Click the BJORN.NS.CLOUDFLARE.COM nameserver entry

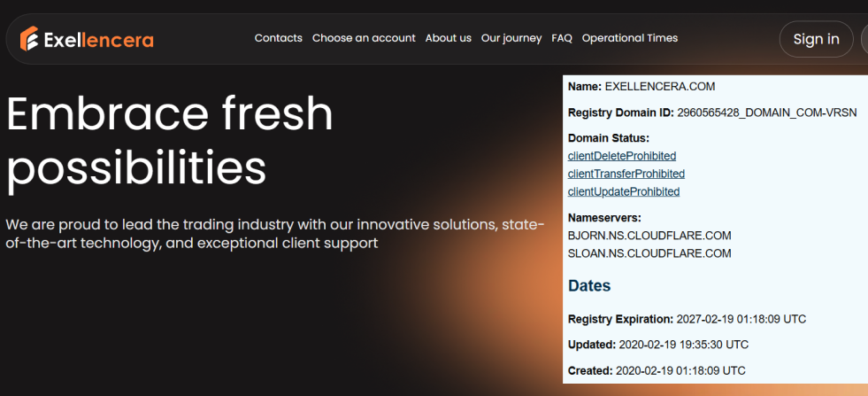pos(649,236)
